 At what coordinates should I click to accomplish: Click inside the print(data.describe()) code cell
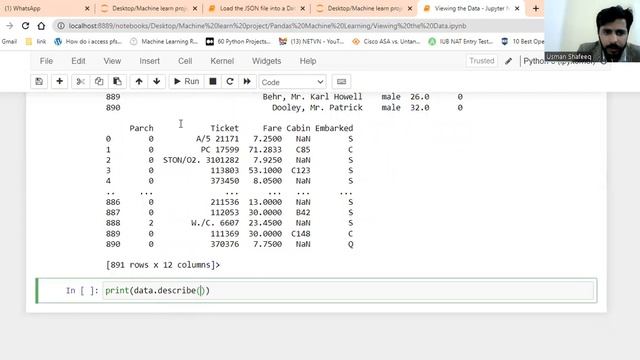(349, 291)
